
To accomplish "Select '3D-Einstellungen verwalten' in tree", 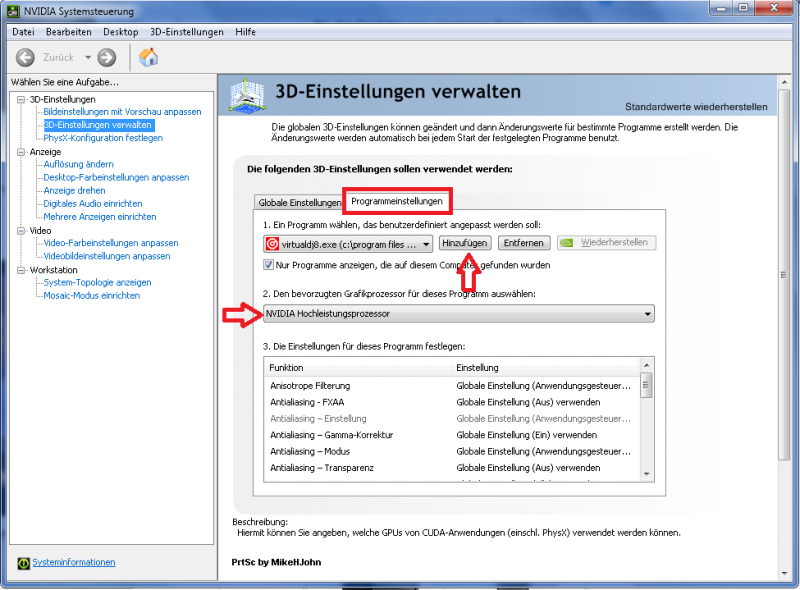I will (x=98, y=125).
